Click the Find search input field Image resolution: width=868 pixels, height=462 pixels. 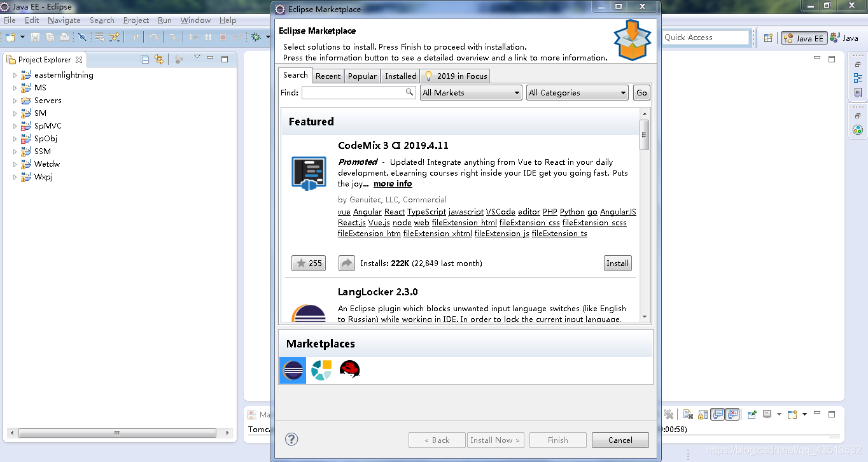pyautogui.click(x=359, y=92)
